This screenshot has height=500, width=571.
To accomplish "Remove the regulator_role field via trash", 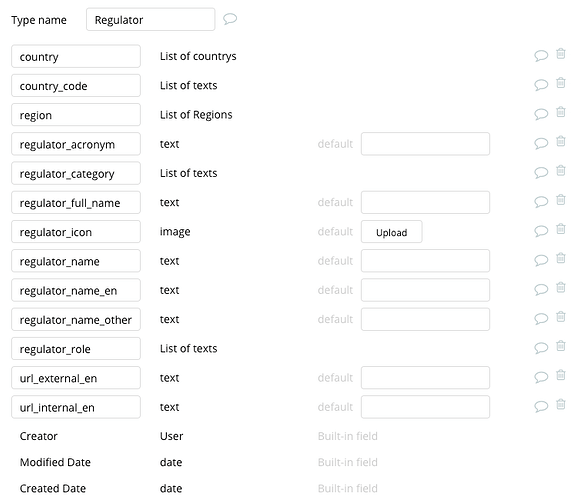I will click(561, 346).
